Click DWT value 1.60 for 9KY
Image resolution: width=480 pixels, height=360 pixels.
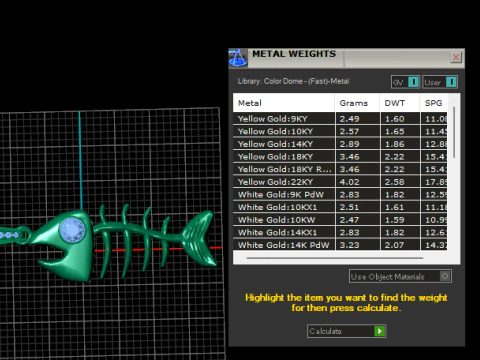point(395,119)
